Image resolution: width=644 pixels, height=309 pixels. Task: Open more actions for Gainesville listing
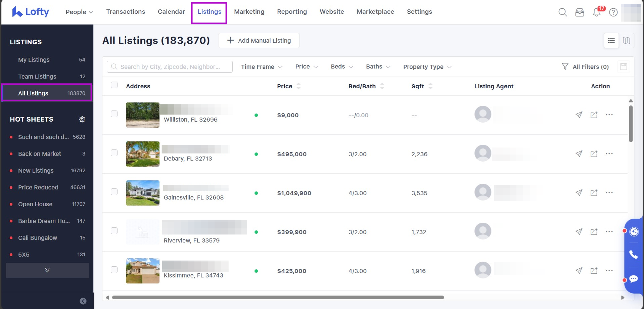[609, 193]
